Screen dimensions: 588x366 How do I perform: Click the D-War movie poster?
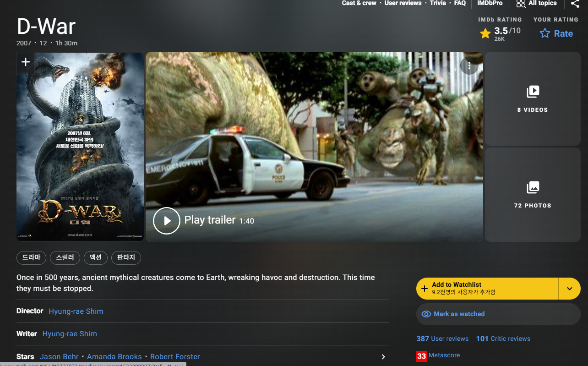click(80, 151)
